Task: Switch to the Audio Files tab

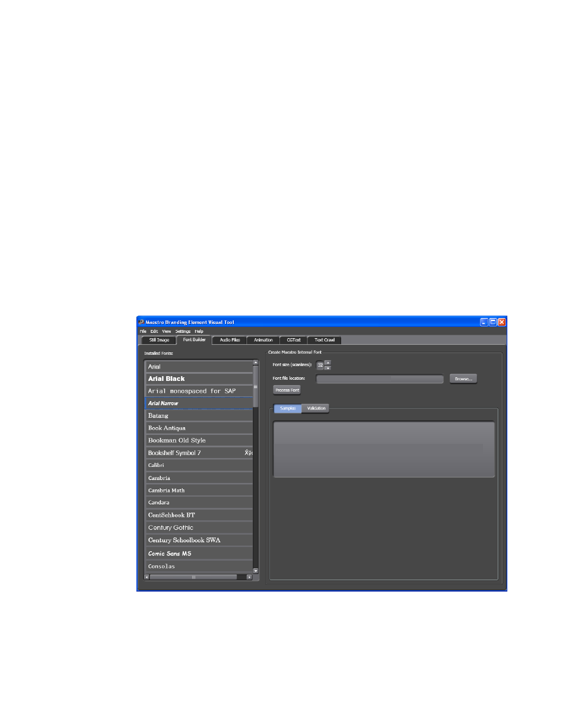Action: tap(230, 340)
